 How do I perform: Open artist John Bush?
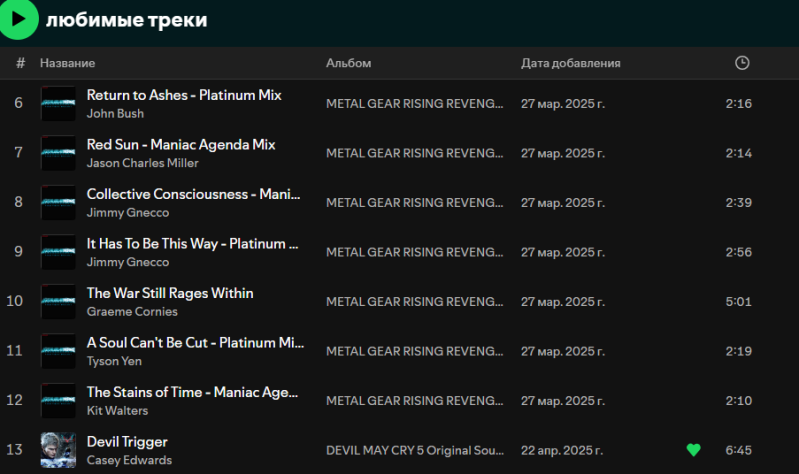[115, 114]
